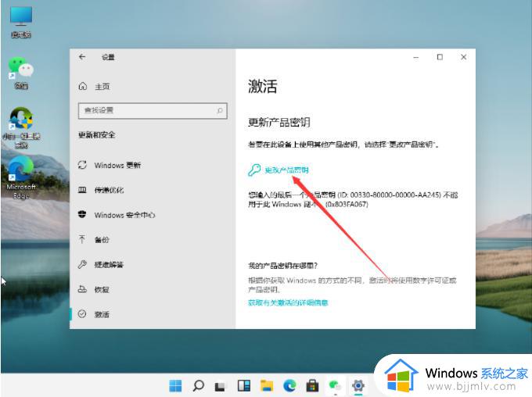This screenshot has width=532, height=397.
Task: Click the wrench icon for 疑难解答
Action: point(82,264)
